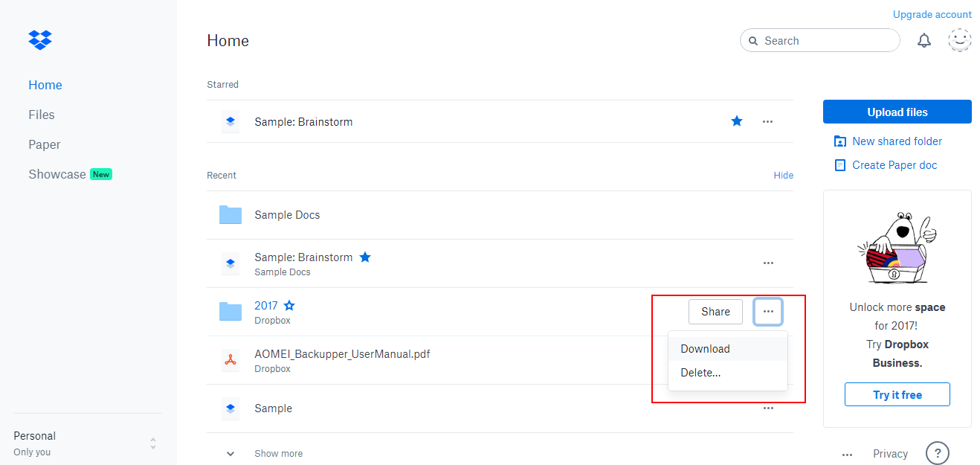This screenshot has width=980, height=465.
Task: Click the Upload files button
Action: (897, 112)
